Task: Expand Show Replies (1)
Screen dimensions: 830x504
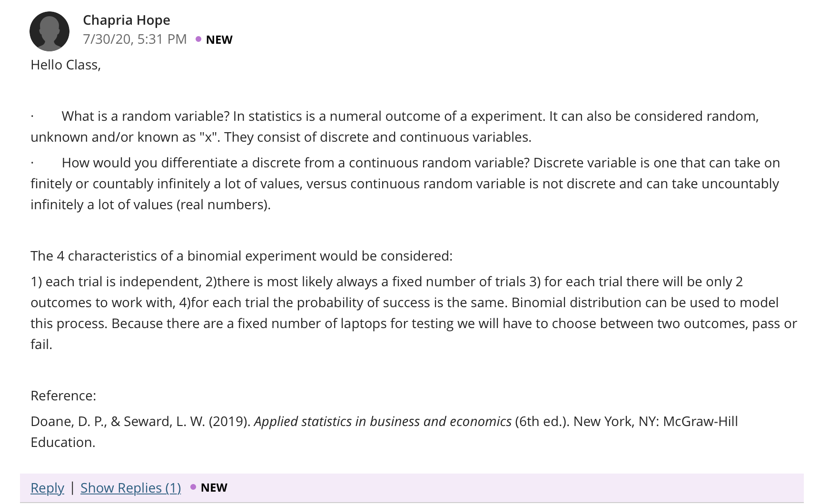Action: 131,488
